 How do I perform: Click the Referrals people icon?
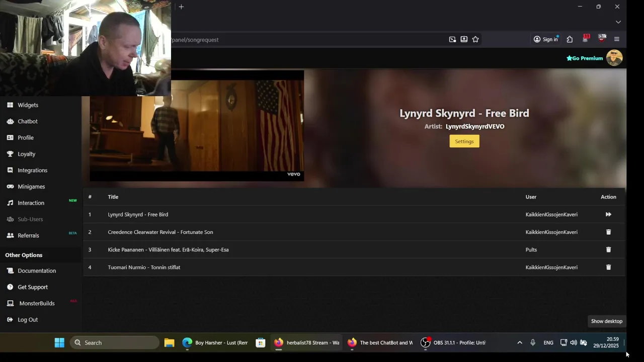(x=10, y=235)
